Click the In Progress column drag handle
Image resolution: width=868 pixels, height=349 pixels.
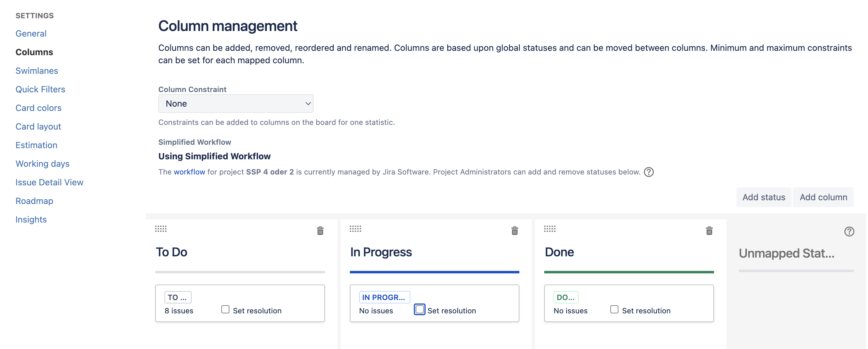355,229
